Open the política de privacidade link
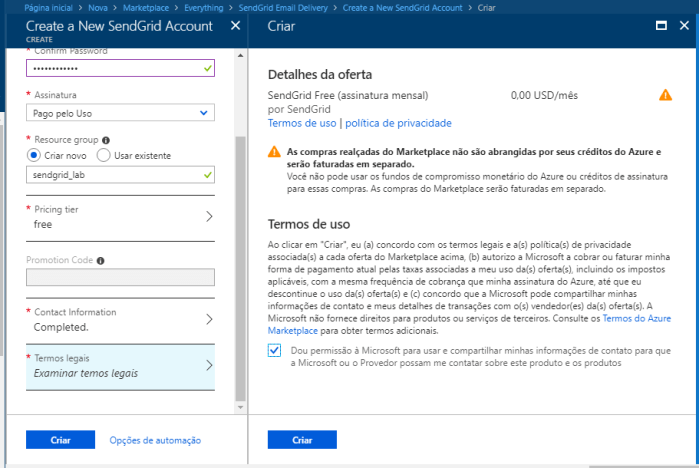Viewport: 699px width, 468px height. tap(398, 123)
